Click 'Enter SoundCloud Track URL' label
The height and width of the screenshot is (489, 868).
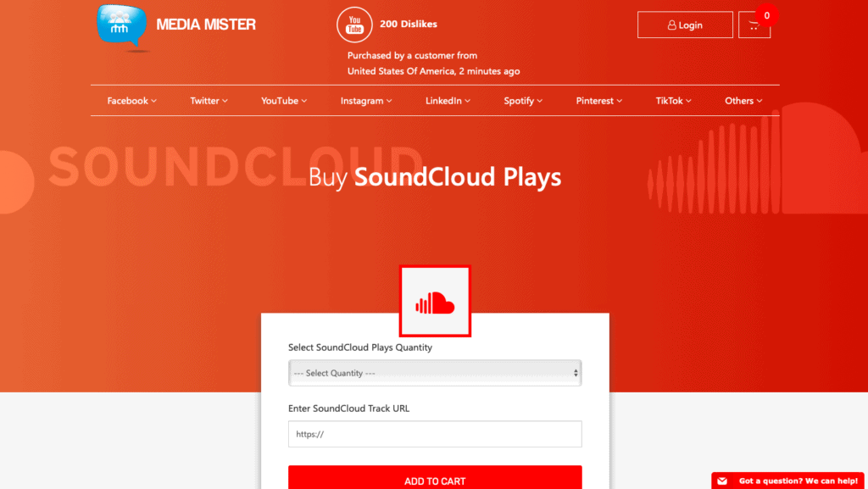point(348,408)
